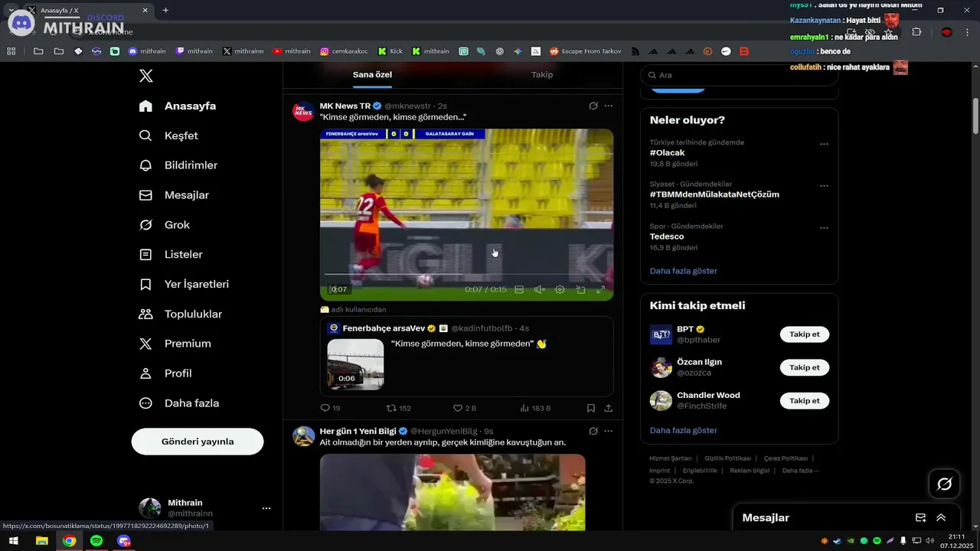Screen dimensions: 980x551
Task: Open Listeler in the sidebar
Action: point(171,254)
